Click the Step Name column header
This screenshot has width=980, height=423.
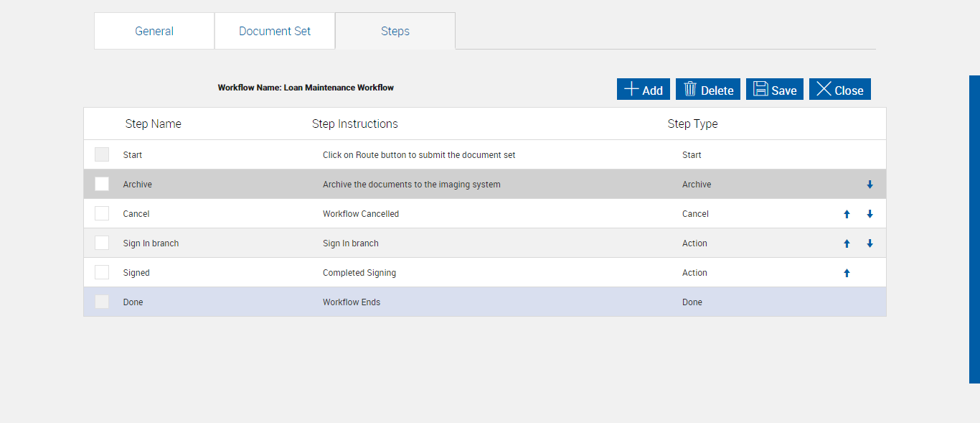[153, 124]
